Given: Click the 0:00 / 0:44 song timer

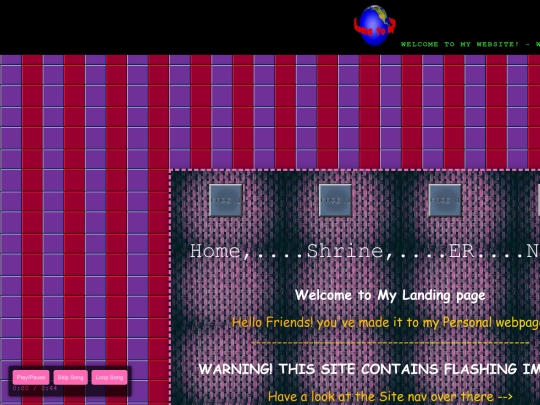Looking at the screenshot, I should (x=35, y=388).
